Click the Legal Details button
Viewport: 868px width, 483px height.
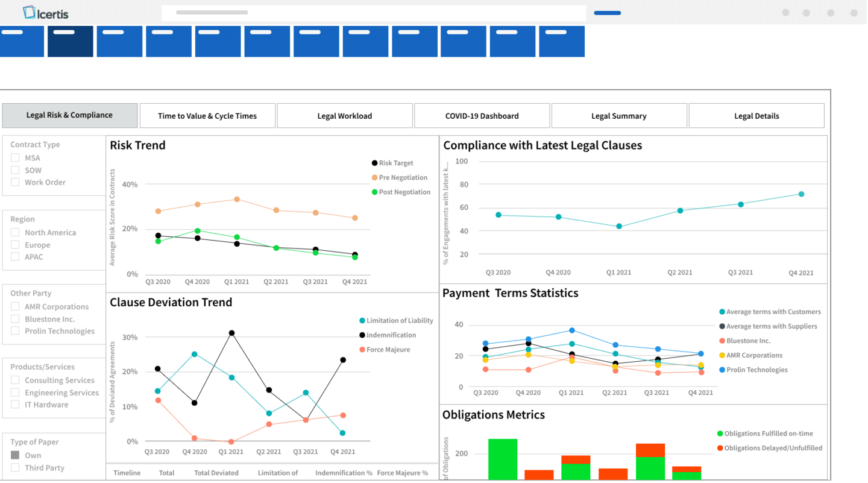756,115
